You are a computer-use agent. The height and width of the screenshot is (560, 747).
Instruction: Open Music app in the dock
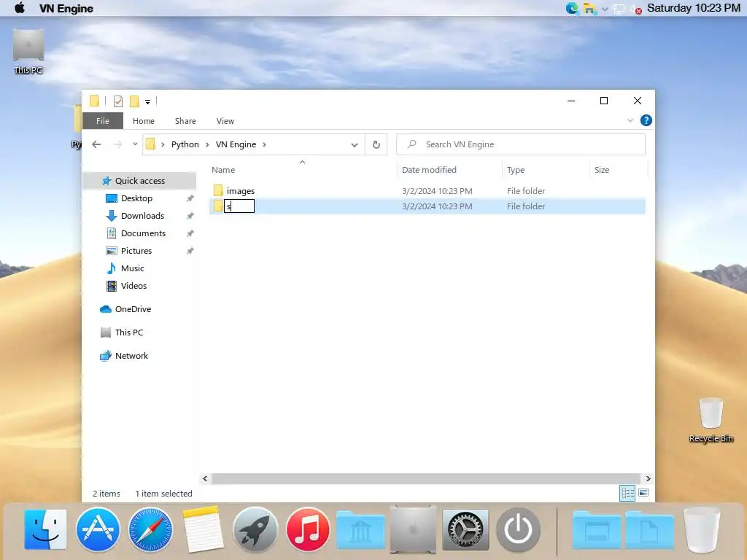tap(308, 529)
